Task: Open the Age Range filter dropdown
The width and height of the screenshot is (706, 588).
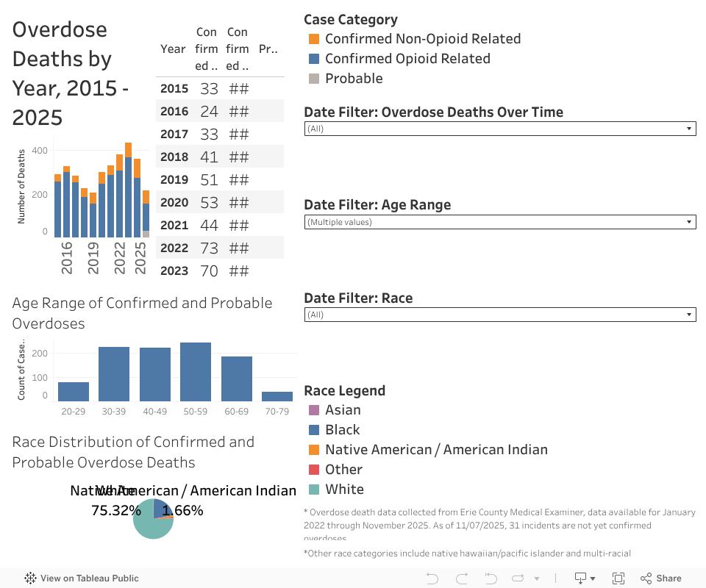Action: (x=500, y=222)
